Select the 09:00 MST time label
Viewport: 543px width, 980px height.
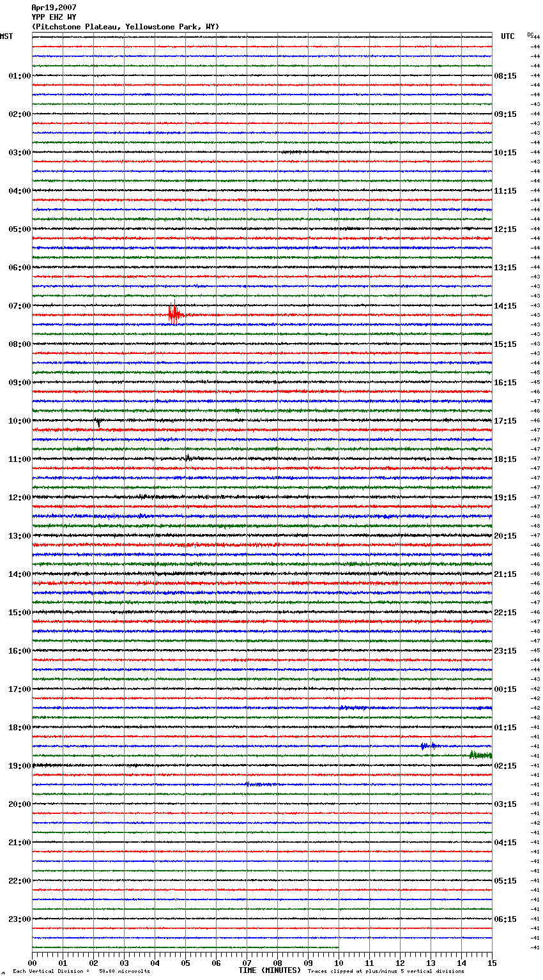[x=20, y=383]
